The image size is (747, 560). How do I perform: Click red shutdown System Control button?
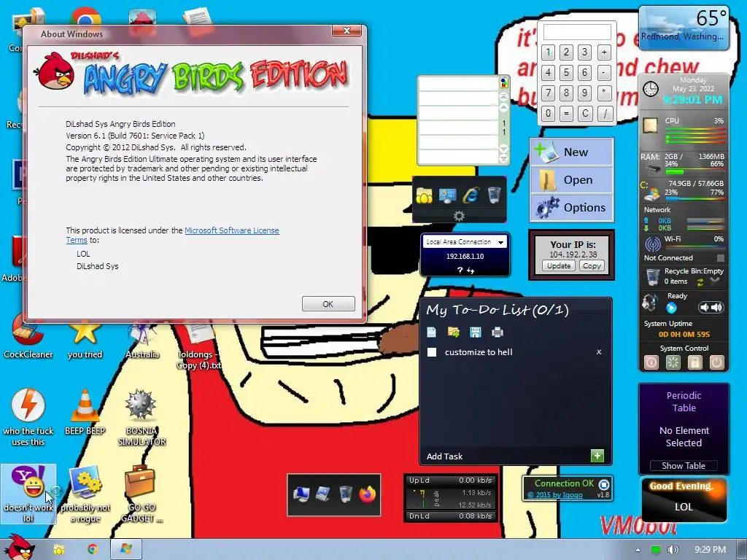click(716, 362)
